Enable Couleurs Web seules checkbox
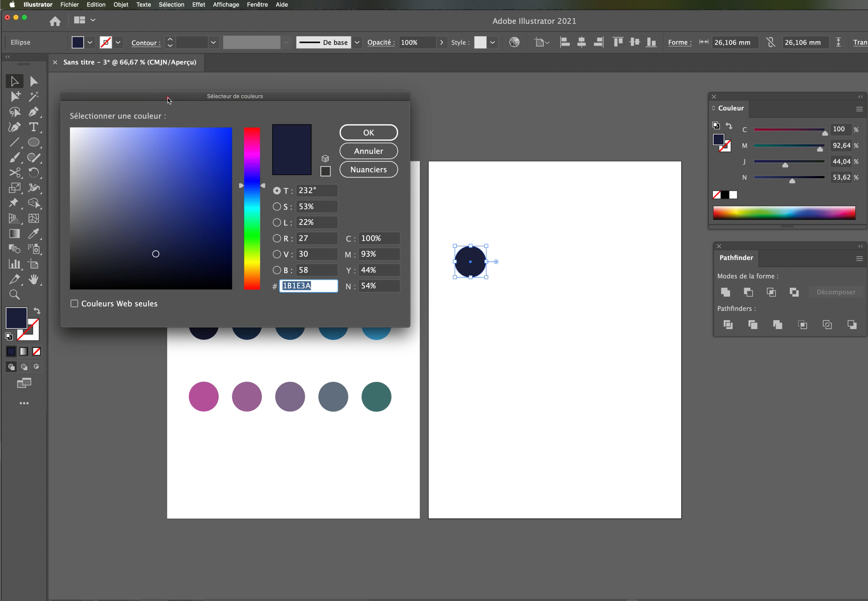Viewport: 868px width, 601px height. [75, 304]
